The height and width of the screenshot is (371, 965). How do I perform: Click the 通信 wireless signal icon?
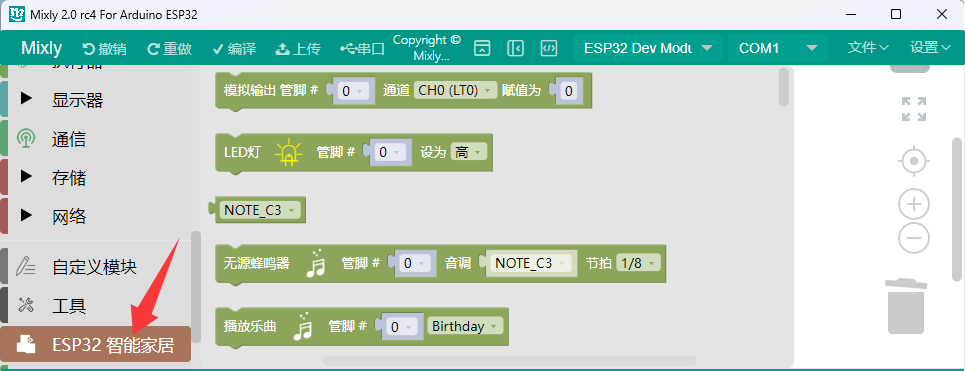pyautogui.click(x=26, y=139)
